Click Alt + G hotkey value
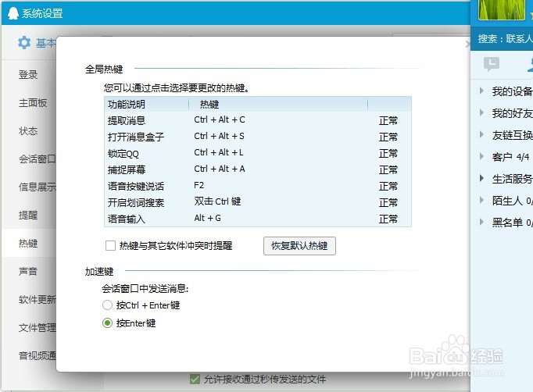533x392 pixels. 208,218
